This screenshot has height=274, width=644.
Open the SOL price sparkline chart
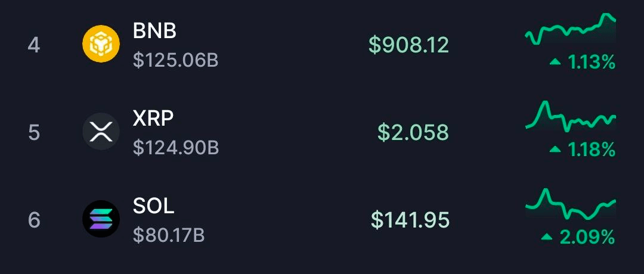pos(571,205)
